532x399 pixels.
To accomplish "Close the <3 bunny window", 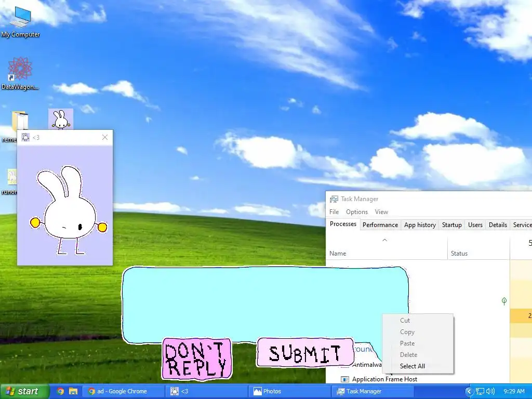I will 105,137.
